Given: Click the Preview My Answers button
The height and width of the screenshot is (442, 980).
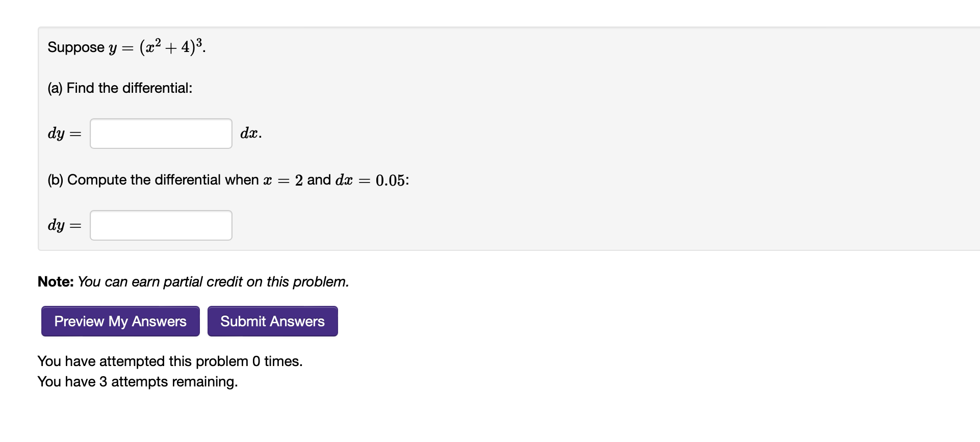Looking at the screenshot, I should (120, 321).
